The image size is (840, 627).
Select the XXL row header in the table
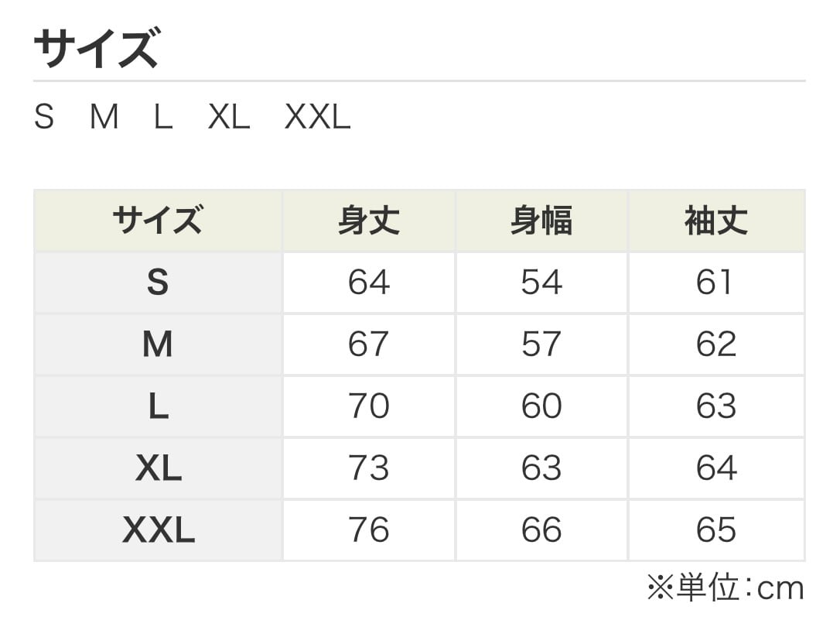[158, 530]
